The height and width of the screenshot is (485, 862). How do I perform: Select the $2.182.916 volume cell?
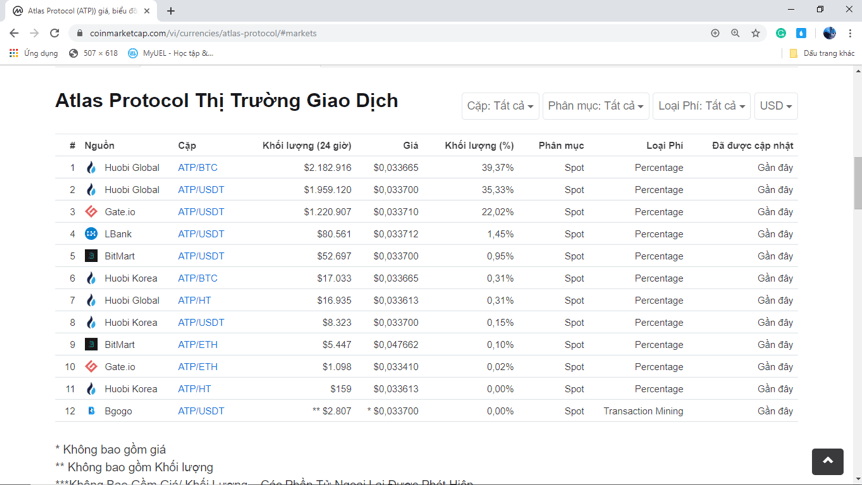point(328,168)
